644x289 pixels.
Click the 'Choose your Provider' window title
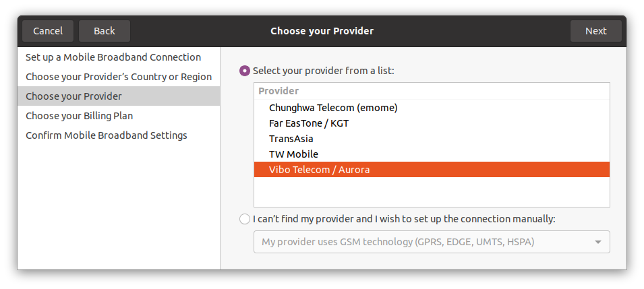tap(322, 31)
